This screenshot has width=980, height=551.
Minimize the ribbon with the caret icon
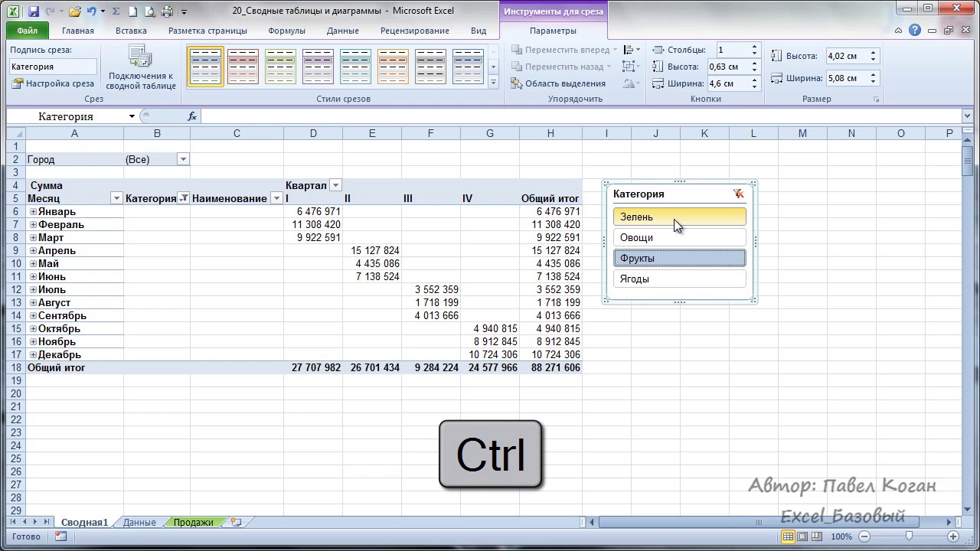[899, 31]
